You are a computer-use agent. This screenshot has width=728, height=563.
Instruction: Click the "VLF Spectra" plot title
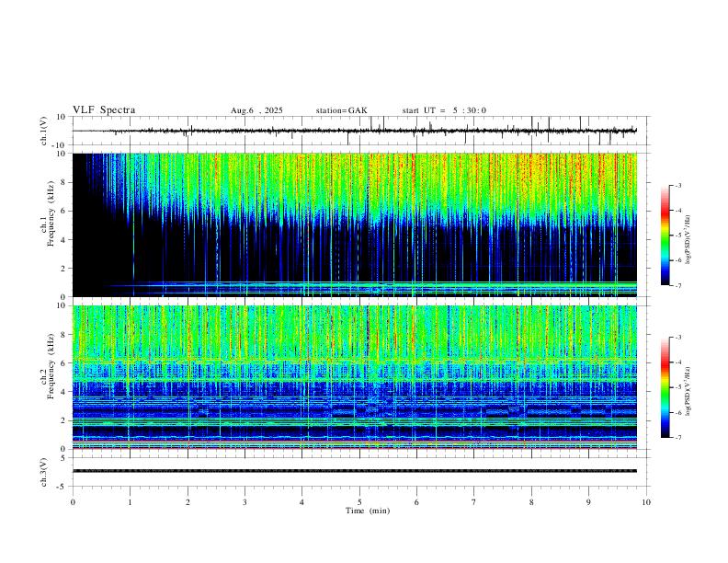[x=104, y=110]
